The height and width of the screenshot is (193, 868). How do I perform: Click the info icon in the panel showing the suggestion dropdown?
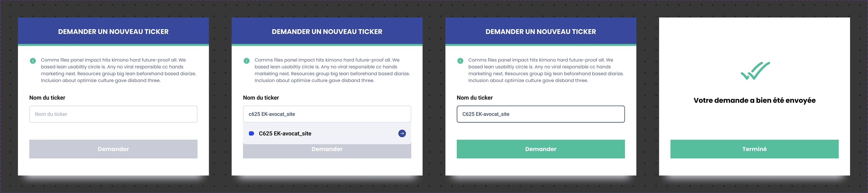coord(246,61)
